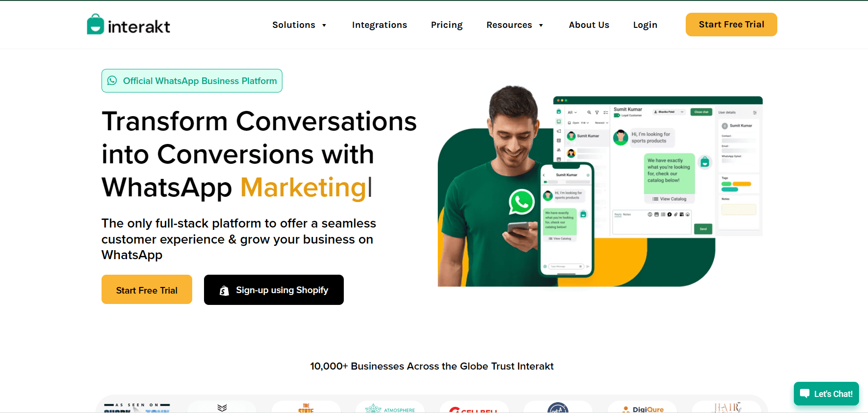The image size is (868, 413).
Task: Click Start Free Trial in the header
Action: 732,25
